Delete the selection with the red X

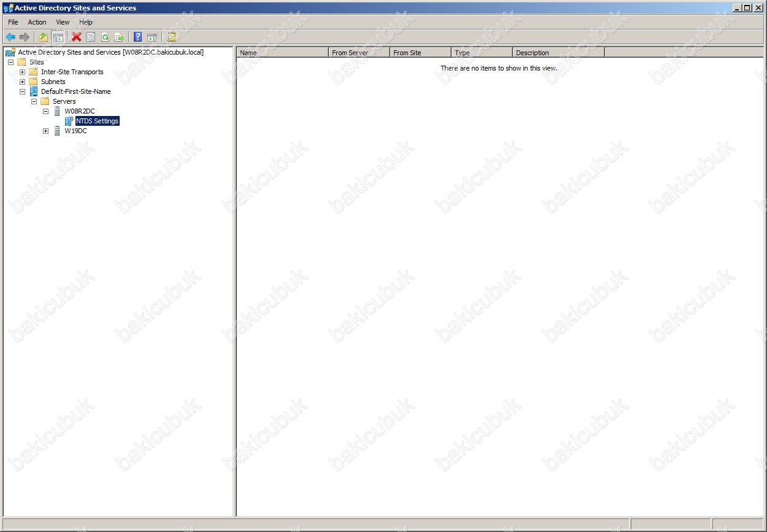pos(77,37)
